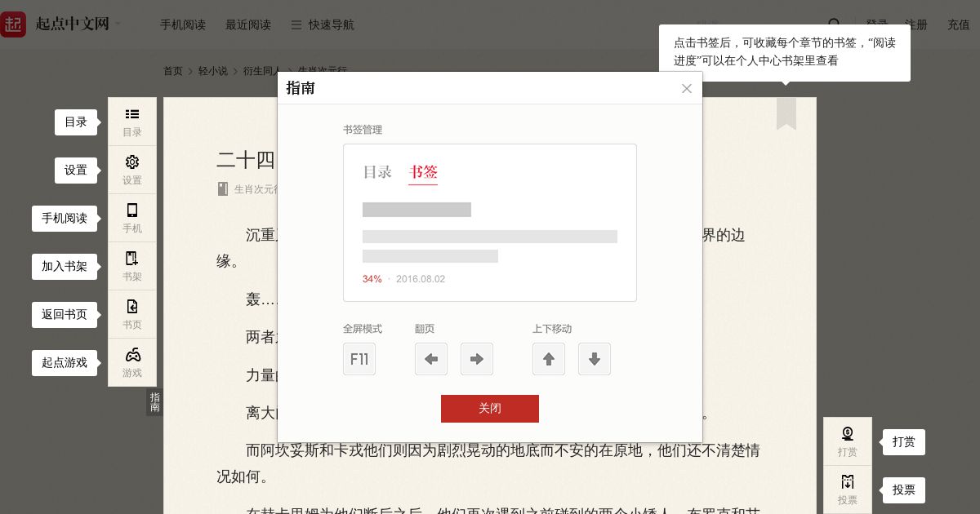980x514 pixels.
Task: Click the 投票 vote icon
Action: pyautogui.click(x=848, y=490)
